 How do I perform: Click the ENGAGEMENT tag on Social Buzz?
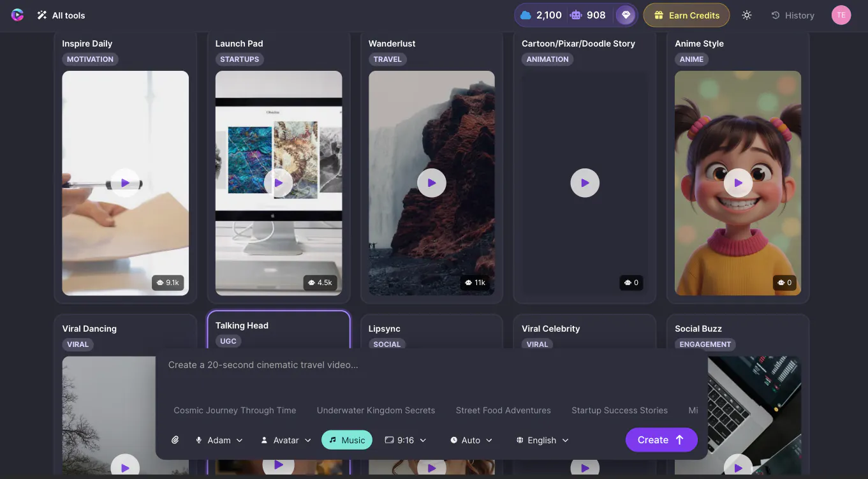[705, 344]
